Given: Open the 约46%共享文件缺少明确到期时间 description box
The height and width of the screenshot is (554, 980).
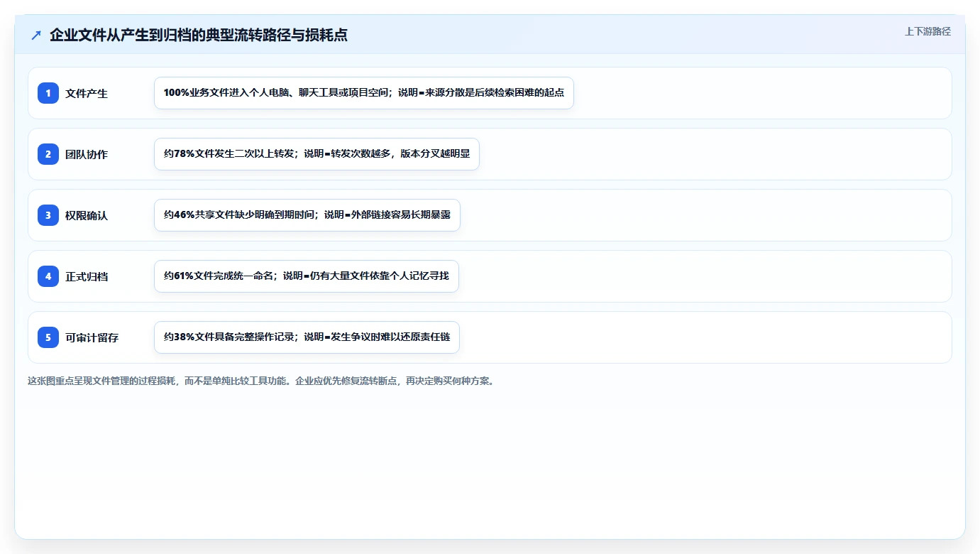Looking at the screenshot, I should click(307, 215).
